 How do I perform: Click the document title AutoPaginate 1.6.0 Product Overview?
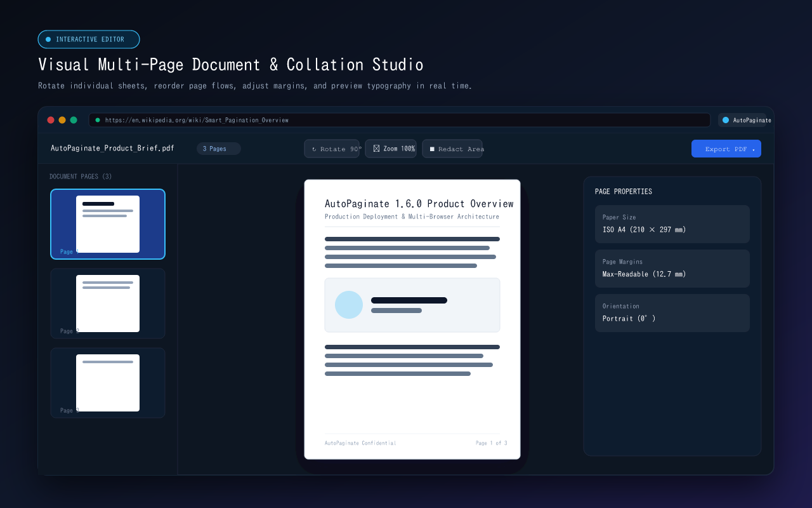(x=419, y=204)
